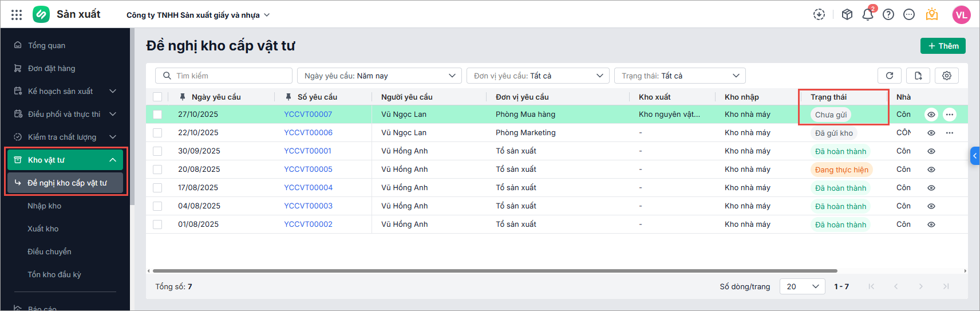Go to the previous page arrow

(x=896, y=286)
